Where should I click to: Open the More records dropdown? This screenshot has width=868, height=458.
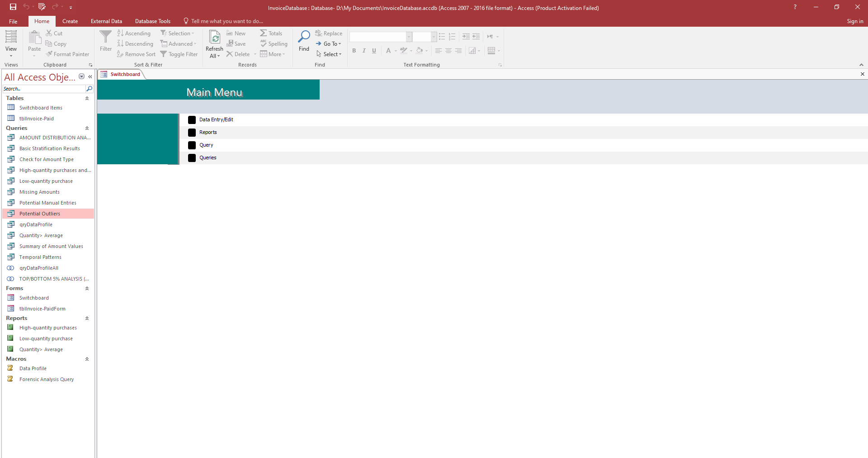273,54
